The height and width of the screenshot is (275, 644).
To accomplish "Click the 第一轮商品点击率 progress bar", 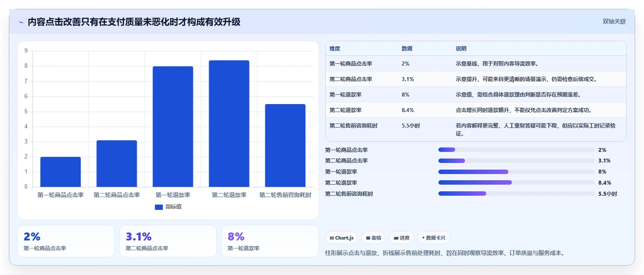I will click(516, 150).
